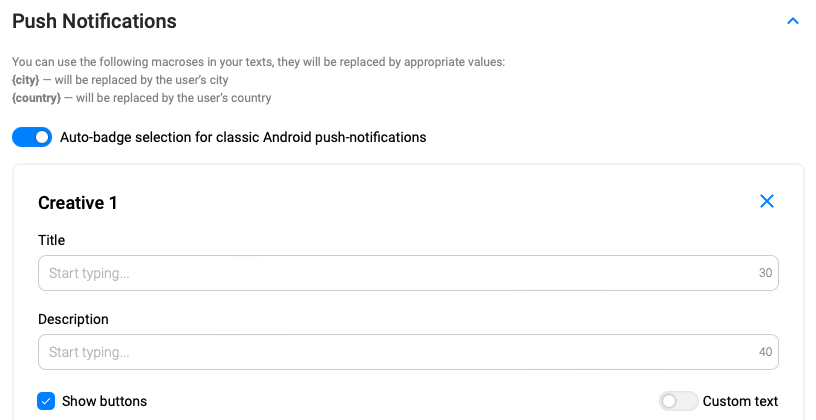Click the Description field label
This screenshot has width=816, height=420.
pyautogui.click(x=73, y=319)
